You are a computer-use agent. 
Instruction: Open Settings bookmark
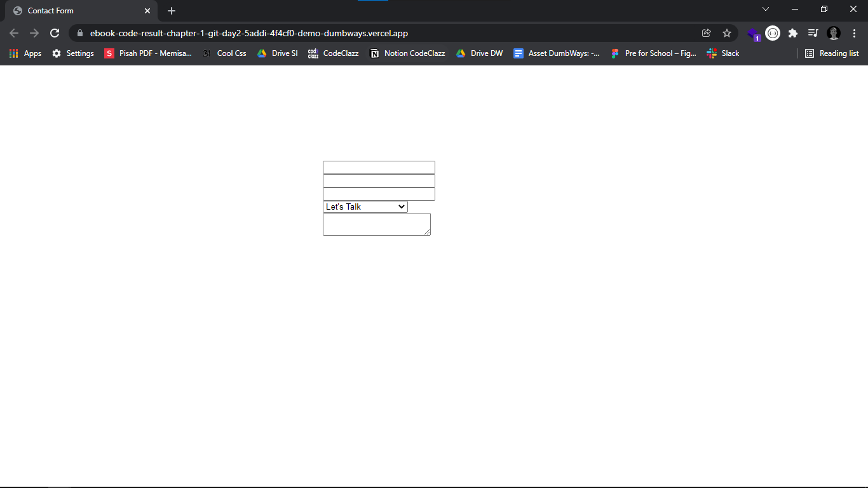point(73,53)
